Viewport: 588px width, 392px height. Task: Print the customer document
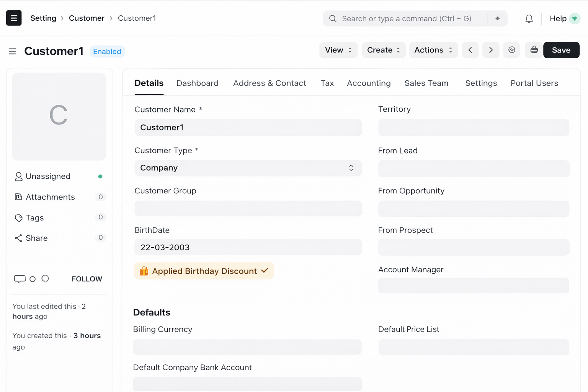(x=534, y=50)
